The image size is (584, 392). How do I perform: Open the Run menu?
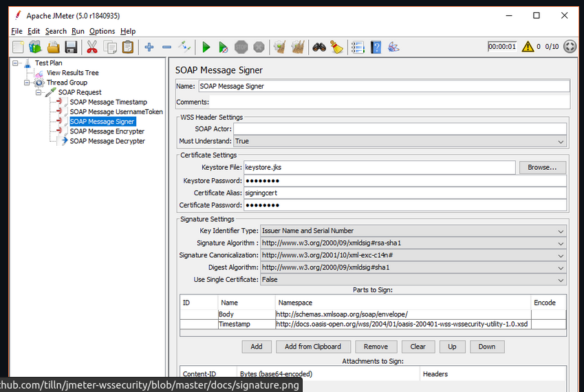(78, 31)
